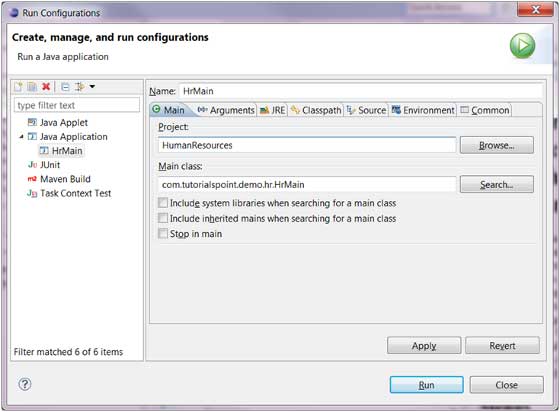560x412 pixels.
Task: Switch to the Environment tab
Action: click(423, 110)
